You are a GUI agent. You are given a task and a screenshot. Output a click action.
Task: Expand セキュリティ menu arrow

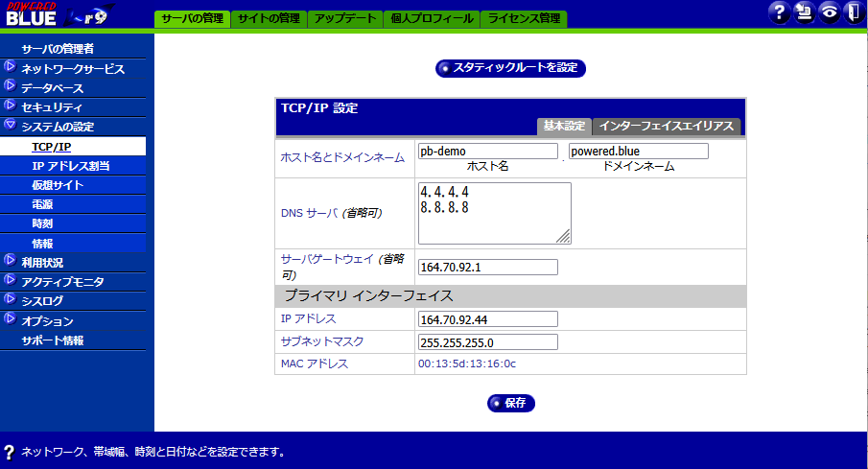[10, 106]
